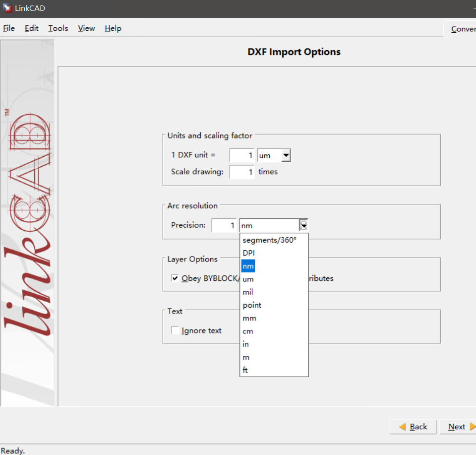Image resolution: width=476 pixels, height=455 pixels.
Task: Open the File menu
Action: [8, 28]
